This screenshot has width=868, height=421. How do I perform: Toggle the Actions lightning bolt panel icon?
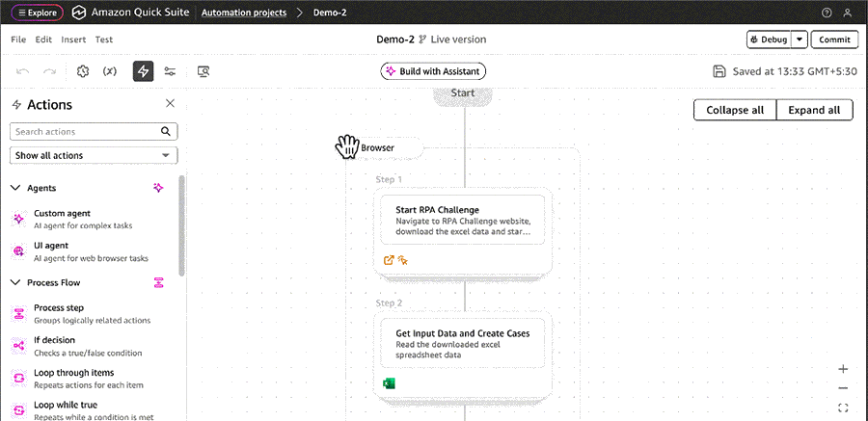pos(143,71)
